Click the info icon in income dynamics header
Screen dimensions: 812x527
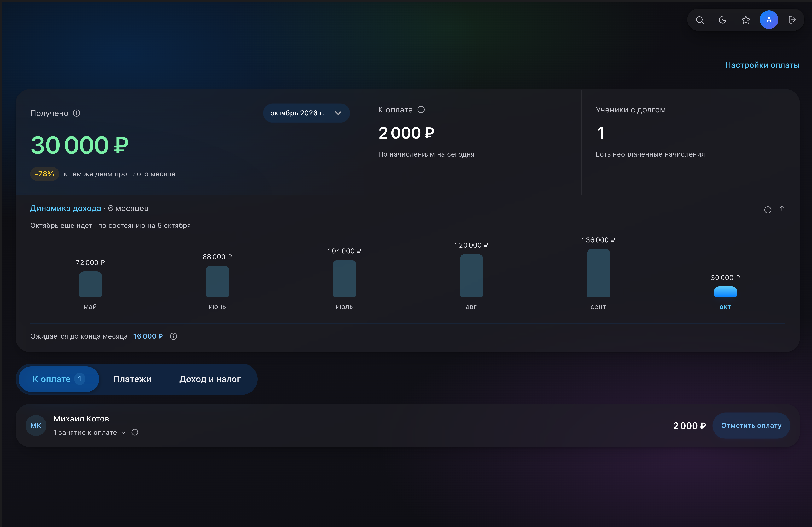[x=768, y=210]
